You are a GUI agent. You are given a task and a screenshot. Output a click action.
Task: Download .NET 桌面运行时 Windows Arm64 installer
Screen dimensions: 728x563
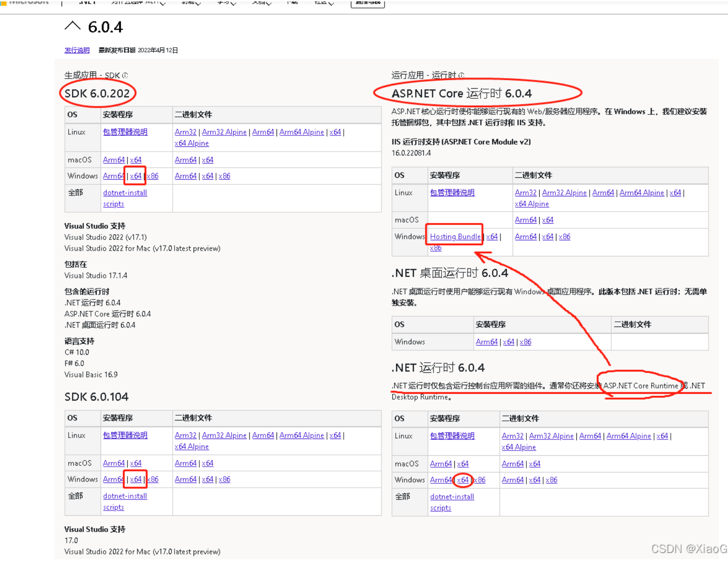487,342
